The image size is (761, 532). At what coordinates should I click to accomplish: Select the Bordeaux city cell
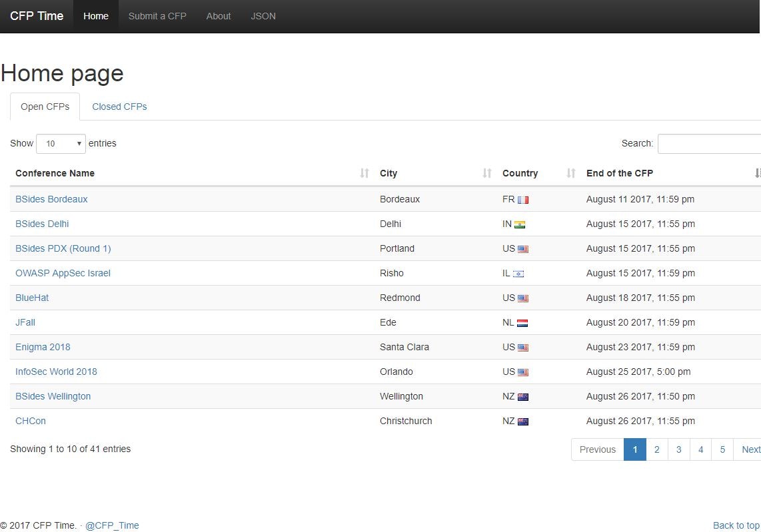coord(400,199)
